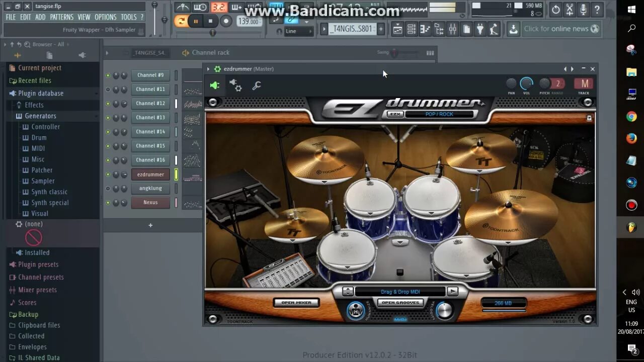
Task: Open the TOOLS menu
Action: (129, 17)
